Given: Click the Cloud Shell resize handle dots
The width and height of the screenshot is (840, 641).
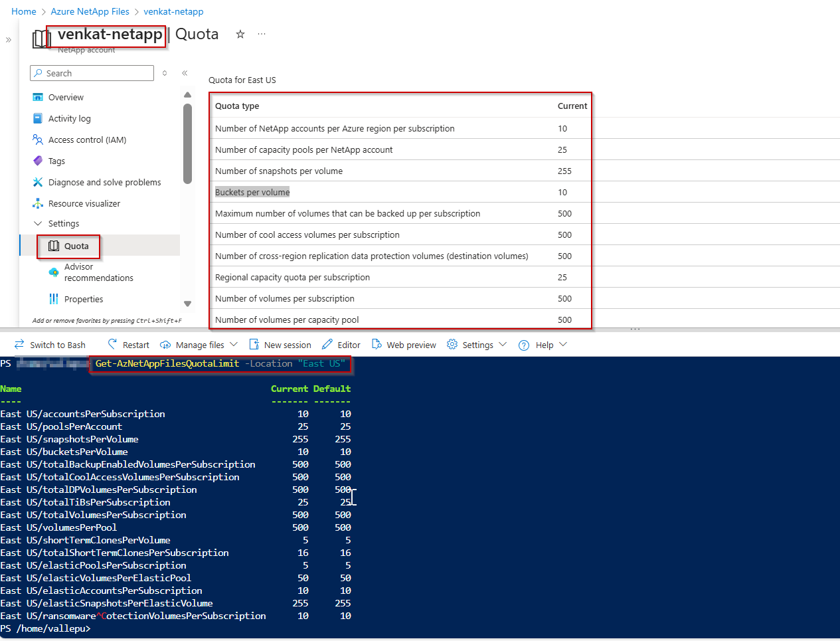Looking at the screenshot, I should click(635, 329).
